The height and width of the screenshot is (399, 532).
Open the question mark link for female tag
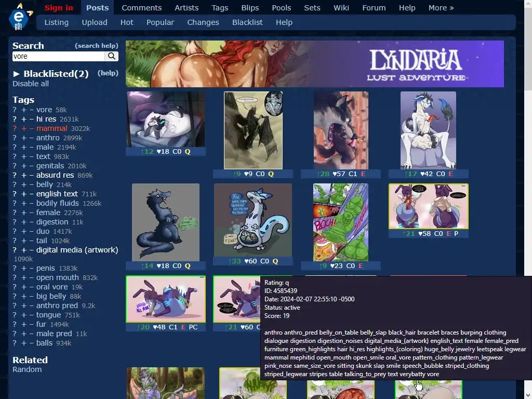(x=15, y=212)
